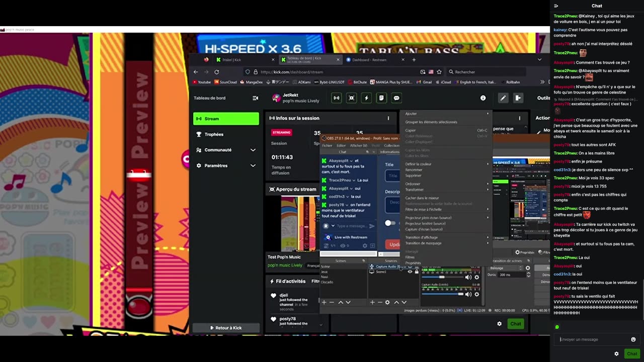Mute first OBS audio mixer channel
Viewport: 644px width, 362px height.
pyautogui.click(x=468, y=277)
